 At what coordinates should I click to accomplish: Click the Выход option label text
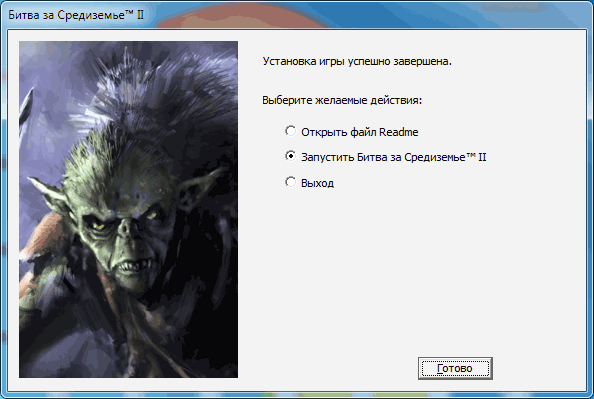(317, 183)
